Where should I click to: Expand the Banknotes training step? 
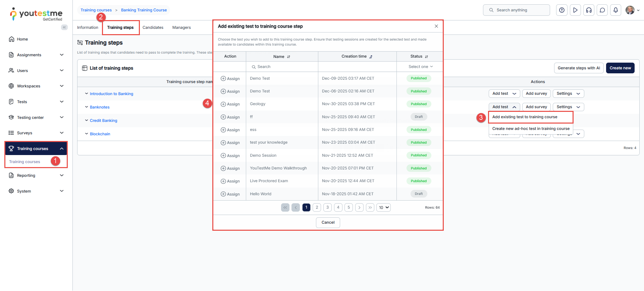87,107
